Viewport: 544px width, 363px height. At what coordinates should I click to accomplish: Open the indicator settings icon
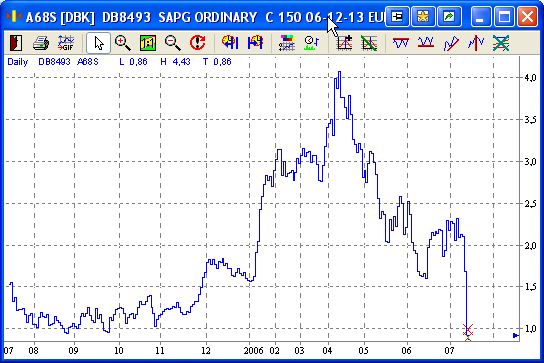pyautogui.click(x=312, y=43)
